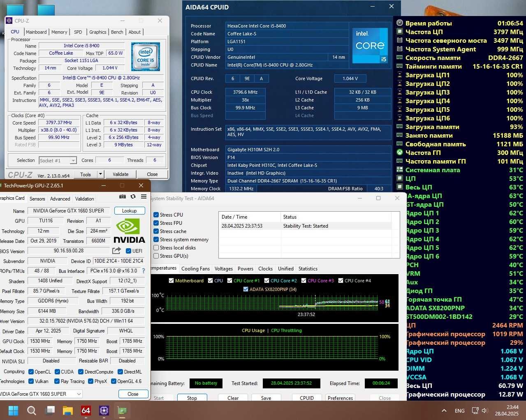Open the Statistics tab in stability test
This screenshot has height=420, width=526.
[x=308, y=269]
